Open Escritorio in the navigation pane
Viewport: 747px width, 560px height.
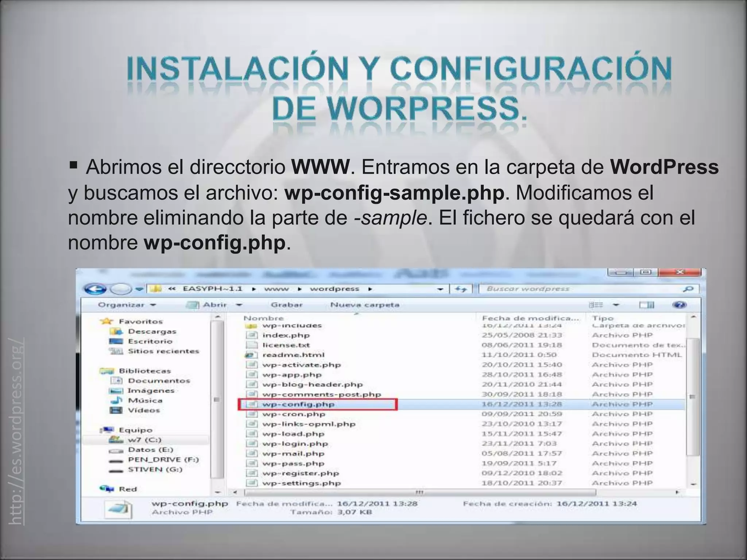[150, 341]
